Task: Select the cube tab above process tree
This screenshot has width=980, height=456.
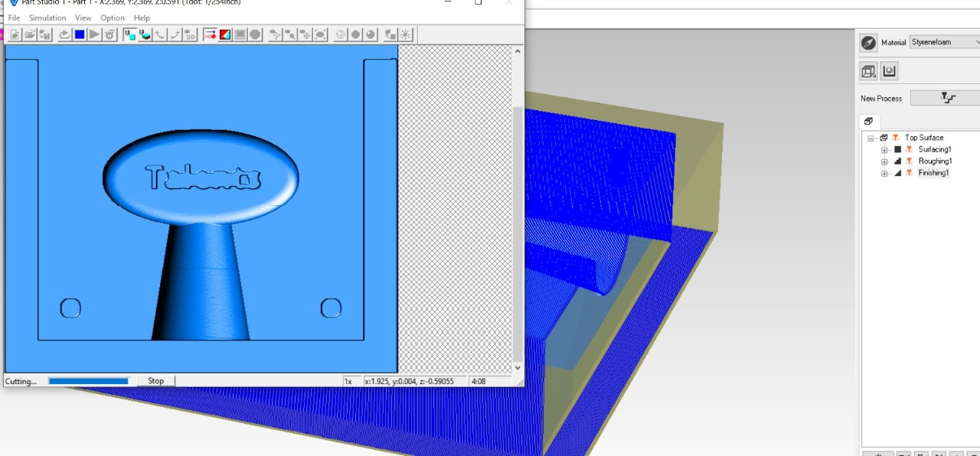Action: point(869,121)
